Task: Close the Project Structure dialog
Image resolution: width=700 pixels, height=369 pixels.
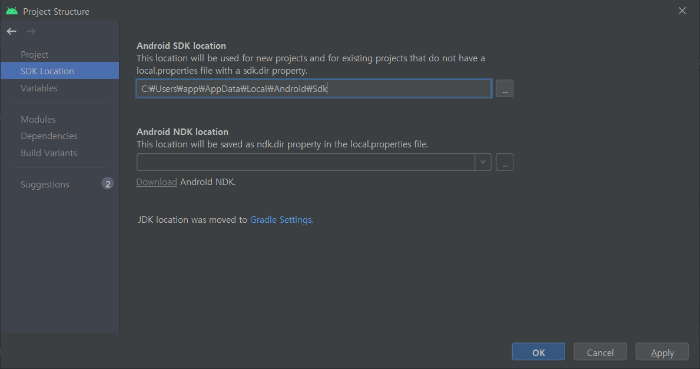Action: [682, 11]
